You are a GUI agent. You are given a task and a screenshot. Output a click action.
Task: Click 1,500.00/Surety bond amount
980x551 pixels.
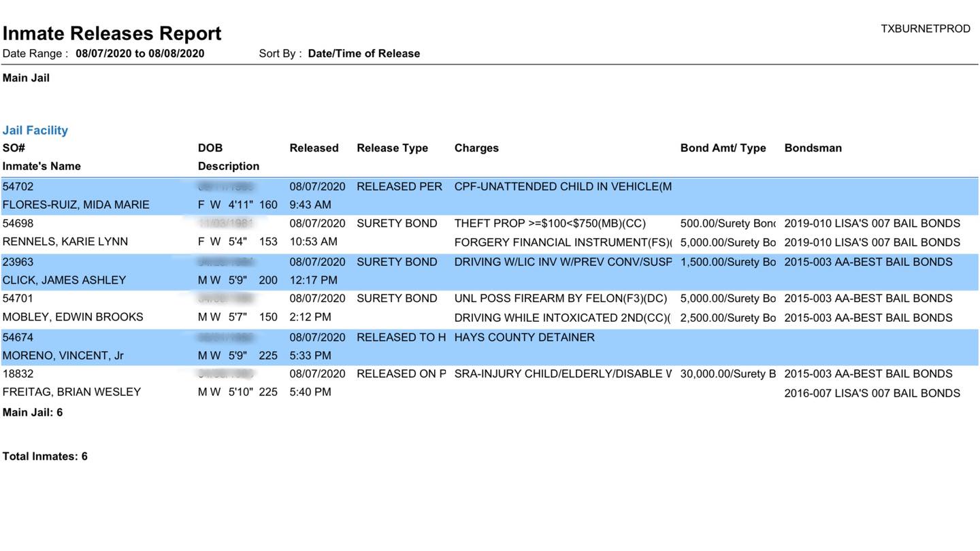[728, 263]
